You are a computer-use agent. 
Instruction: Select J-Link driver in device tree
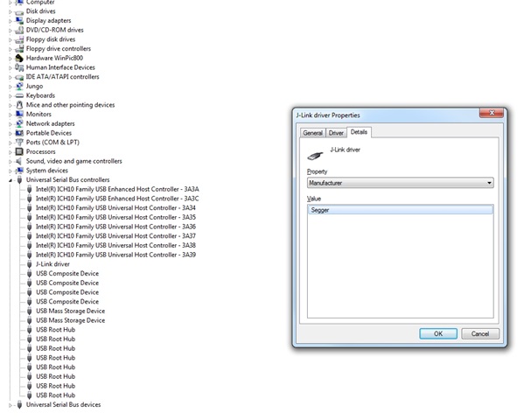(52, 264)
